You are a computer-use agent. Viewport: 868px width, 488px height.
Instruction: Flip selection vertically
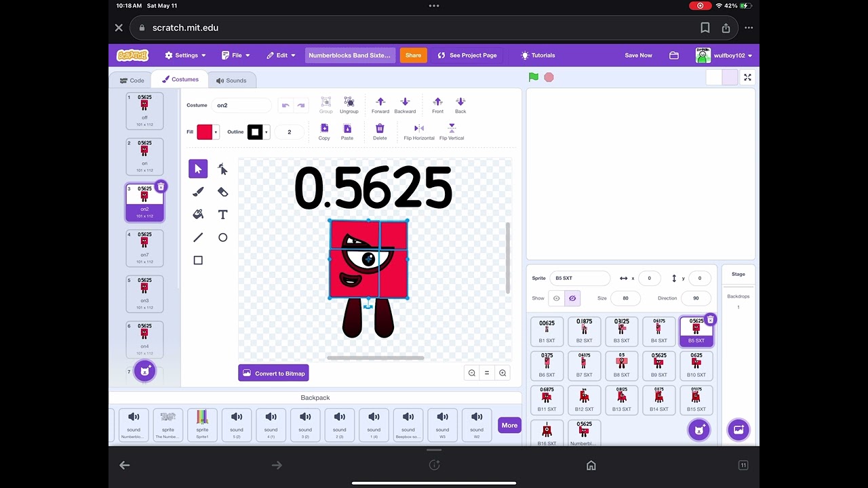[x=452, y=131]
